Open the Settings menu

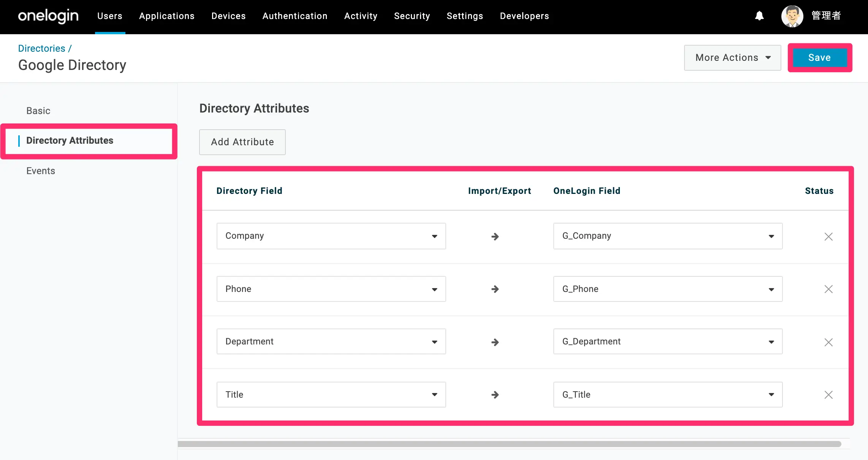point(465,16)
